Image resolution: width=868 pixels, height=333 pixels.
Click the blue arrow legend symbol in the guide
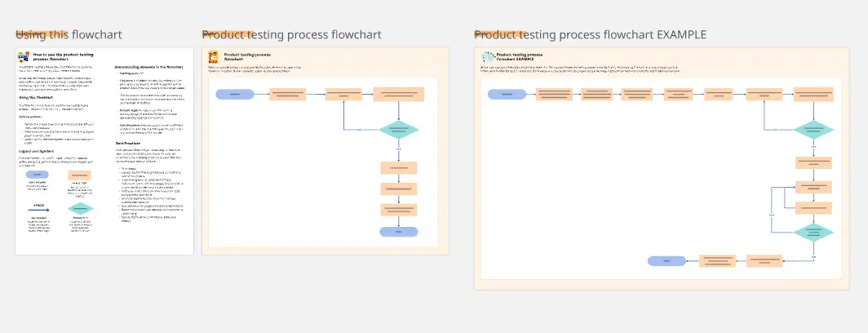(38, 210)
